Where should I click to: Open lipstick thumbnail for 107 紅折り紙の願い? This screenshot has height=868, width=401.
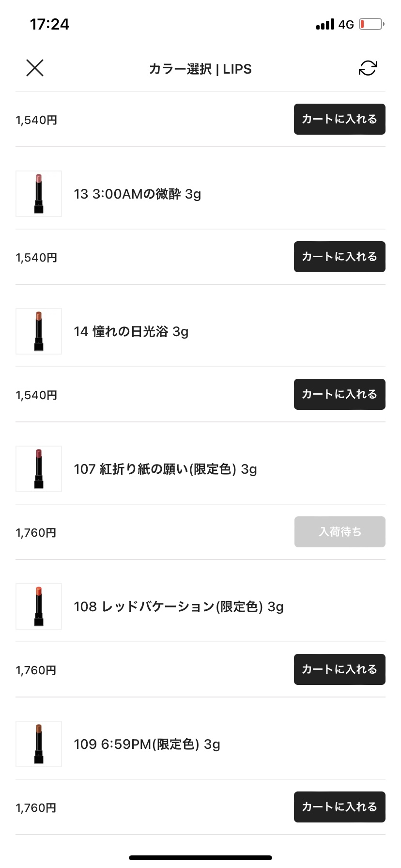[x=39, y=469]
